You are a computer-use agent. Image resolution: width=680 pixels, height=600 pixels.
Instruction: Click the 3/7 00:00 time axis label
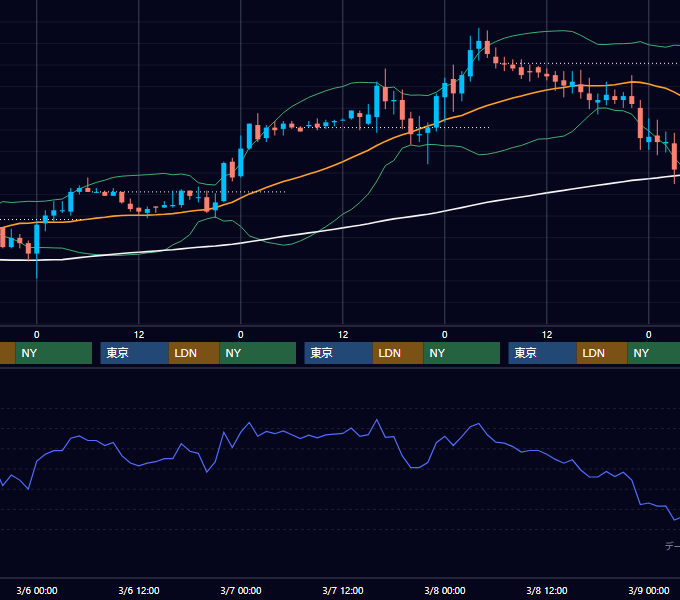tap(241, 590)
